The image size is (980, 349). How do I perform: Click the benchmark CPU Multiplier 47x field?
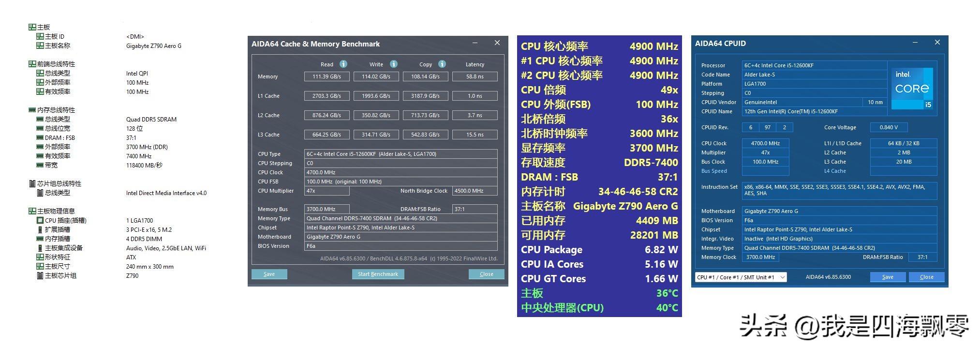(327, 191)
